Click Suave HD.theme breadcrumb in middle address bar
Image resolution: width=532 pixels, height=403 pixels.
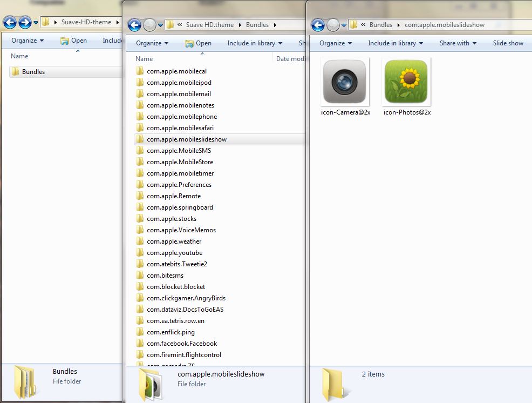210,25
